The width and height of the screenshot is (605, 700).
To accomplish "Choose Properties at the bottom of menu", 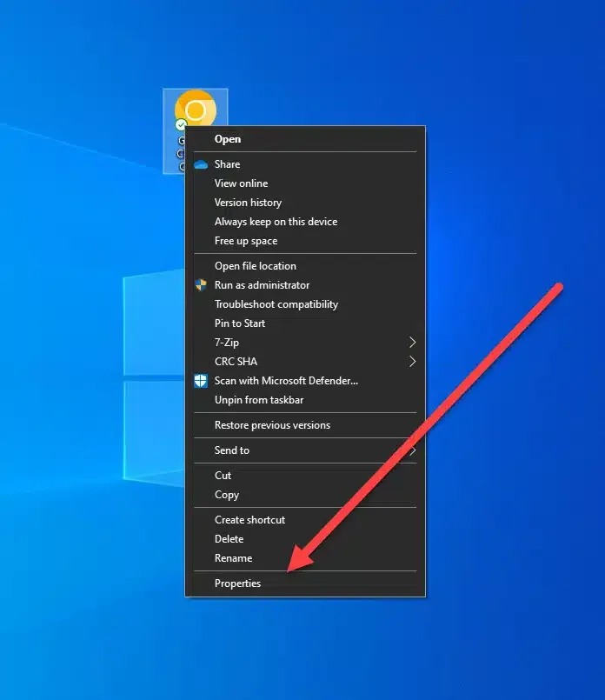I will 237,583.
